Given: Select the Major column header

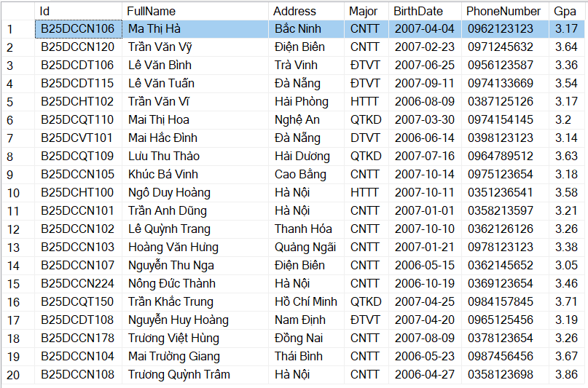Looking at the screenshot, I should [366, 11].
